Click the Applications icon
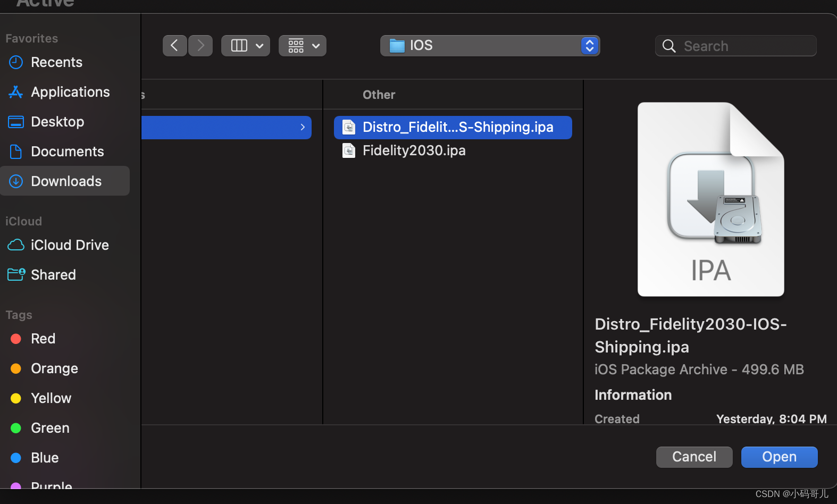 pos(16,92)
